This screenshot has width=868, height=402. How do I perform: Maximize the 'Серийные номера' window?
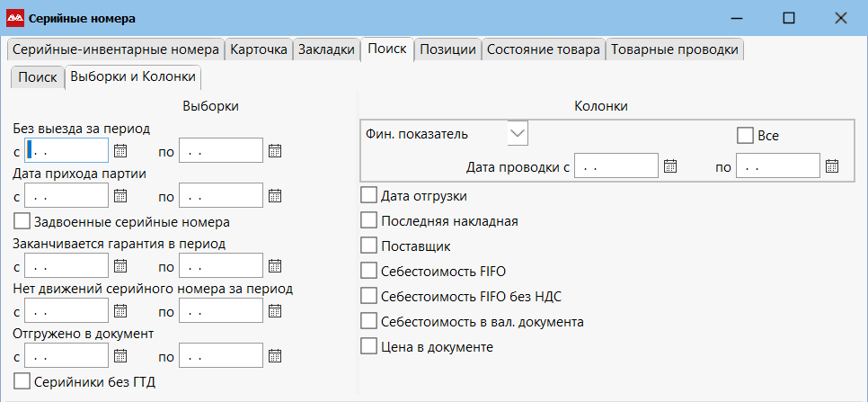tap(789, 17)
